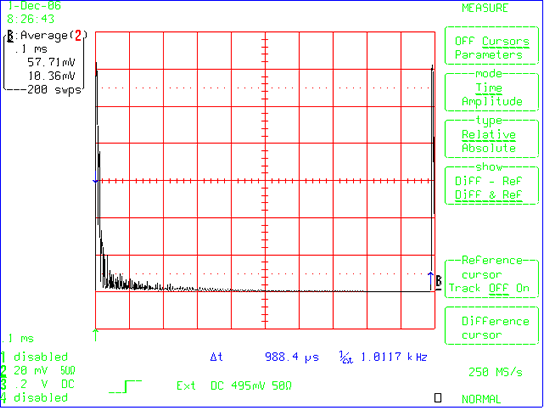This screenshot has width=550, height=411.
Task: Show Diff - Ref readout option
Action: tap(488, 181)
